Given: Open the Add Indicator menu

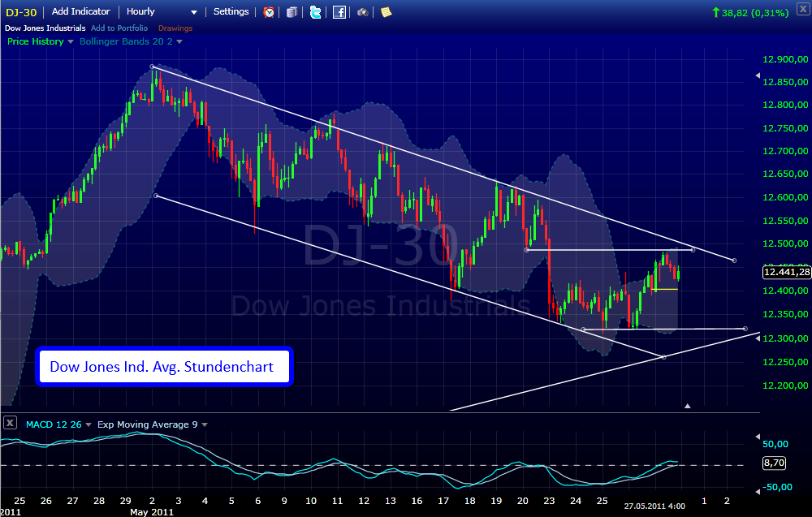Looking at the screenshot, I should pyautogui.click(x=80, y=11).
